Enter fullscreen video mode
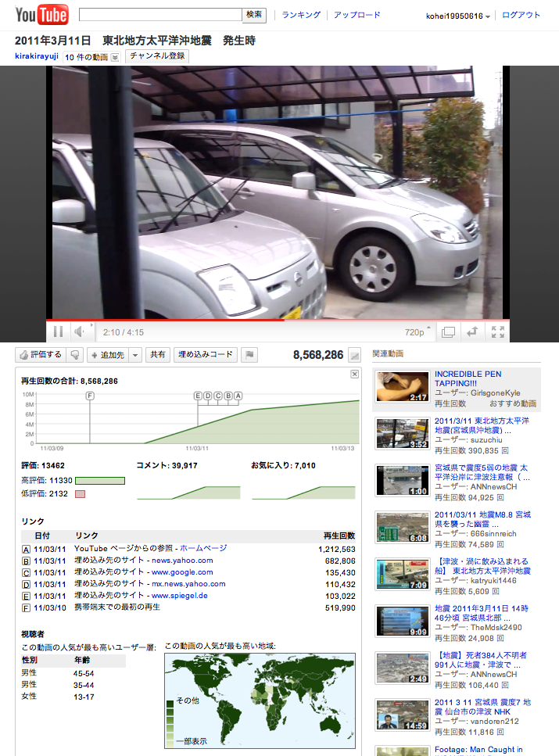Image resolution: width=559 pixels, height=756 pixels. coord(497,332)
